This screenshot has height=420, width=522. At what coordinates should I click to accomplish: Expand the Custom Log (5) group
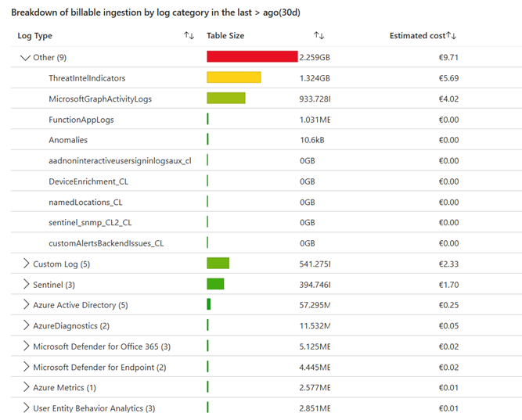[x=26, y=264]
